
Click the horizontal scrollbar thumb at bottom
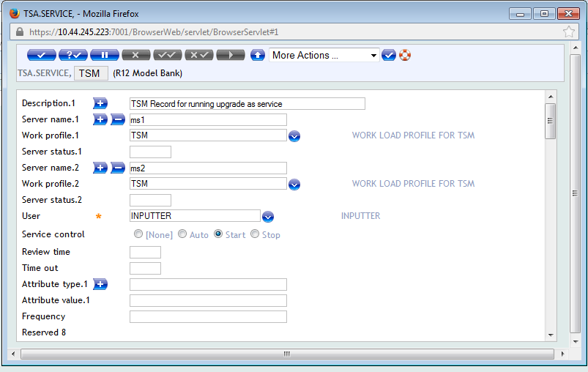pos(287,354)
